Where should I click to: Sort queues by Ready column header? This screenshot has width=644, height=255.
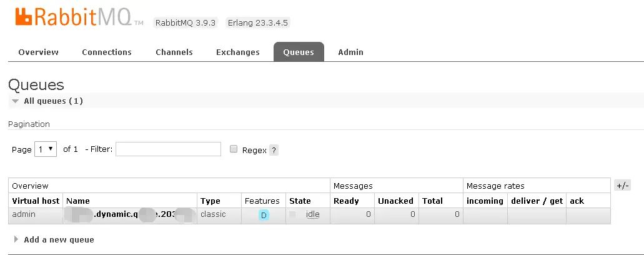click(x=346, y=201)
